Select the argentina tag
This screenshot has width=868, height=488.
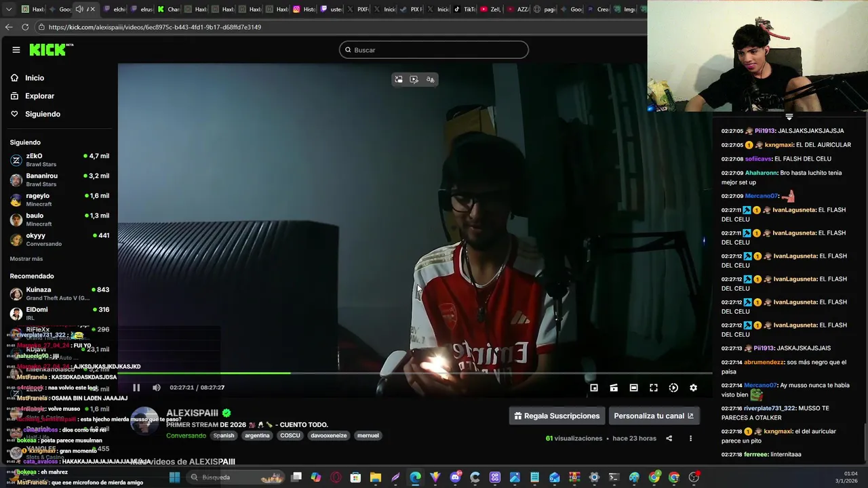[257, 436]
